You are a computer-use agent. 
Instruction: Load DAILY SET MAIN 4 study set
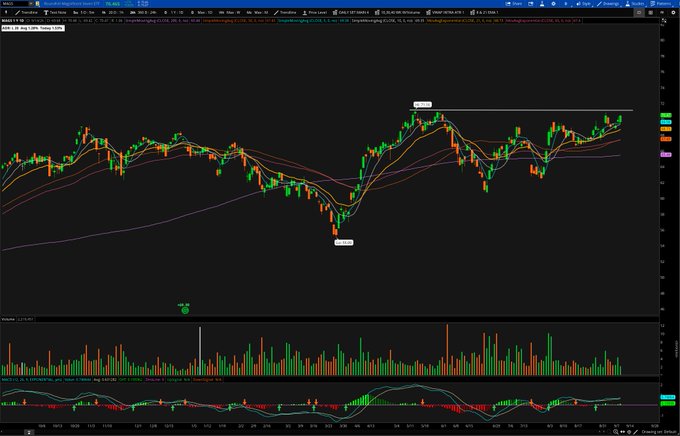point(350,13)
